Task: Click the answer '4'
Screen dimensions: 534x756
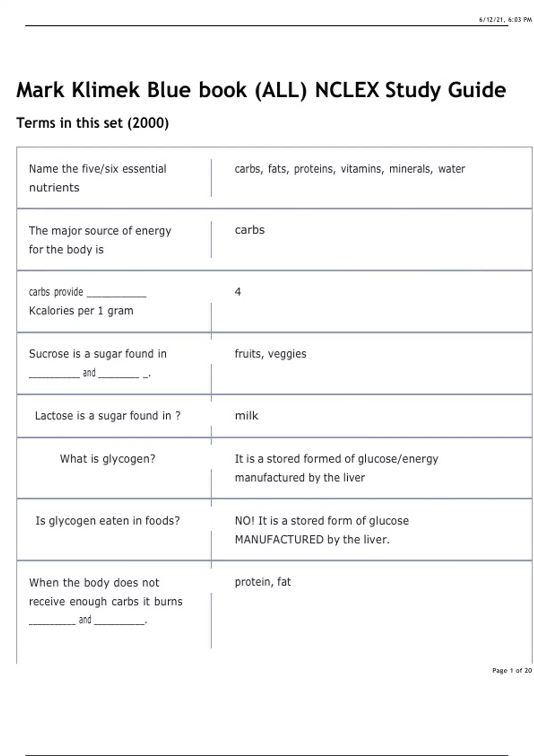Action: coord(238,292)
